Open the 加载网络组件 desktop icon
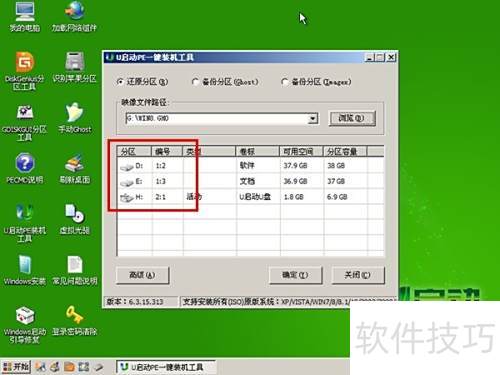 point(74,17)
